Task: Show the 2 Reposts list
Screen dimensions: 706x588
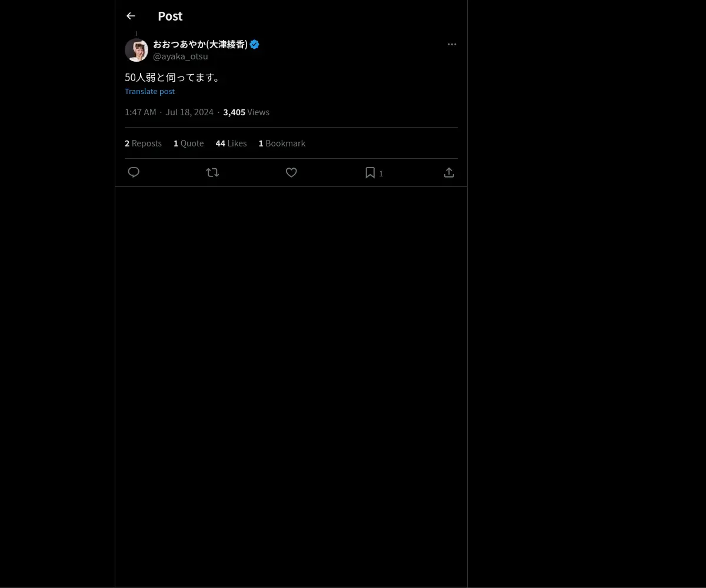Action: [143, 143]
